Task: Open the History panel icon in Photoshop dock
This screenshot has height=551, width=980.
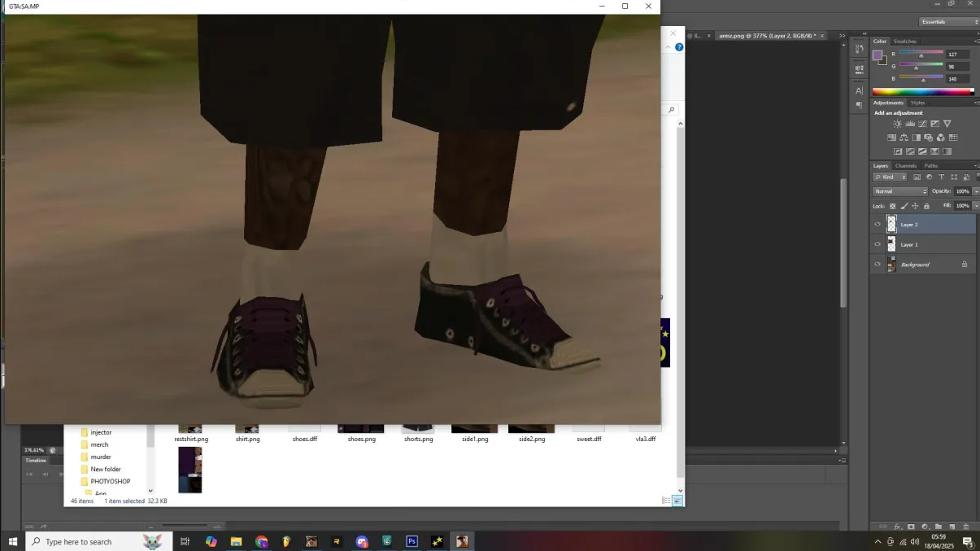Action: point(860,49)
